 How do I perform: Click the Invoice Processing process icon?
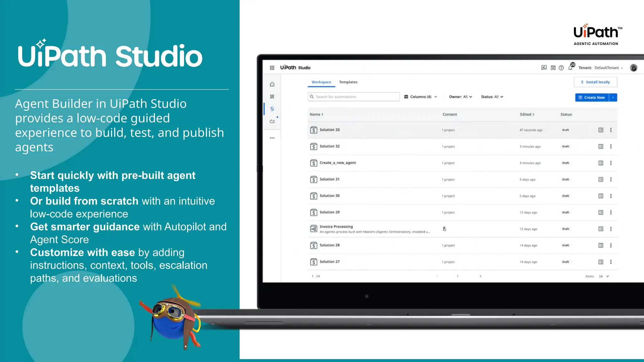[x=314, y=229]
